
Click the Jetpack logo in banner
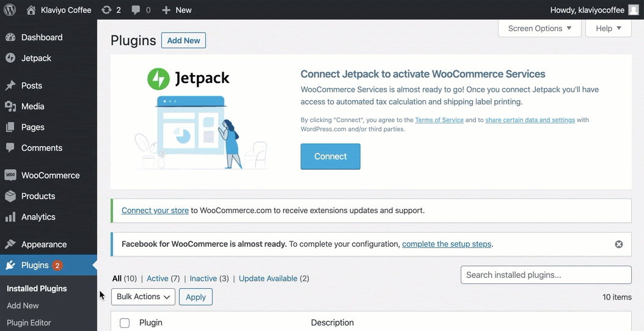(x=189, y=79)
